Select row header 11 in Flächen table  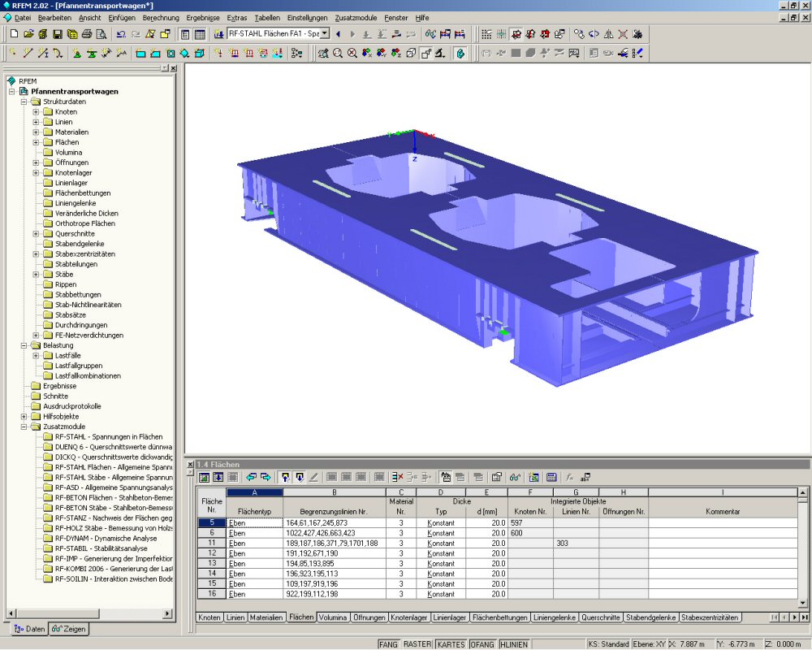click(212, 544)
